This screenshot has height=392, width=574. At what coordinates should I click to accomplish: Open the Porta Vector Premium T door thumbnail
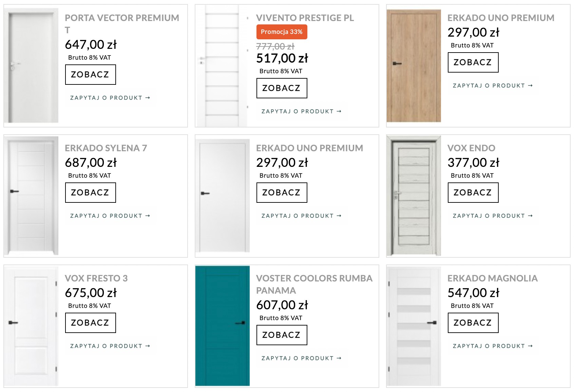click(31, 66)
